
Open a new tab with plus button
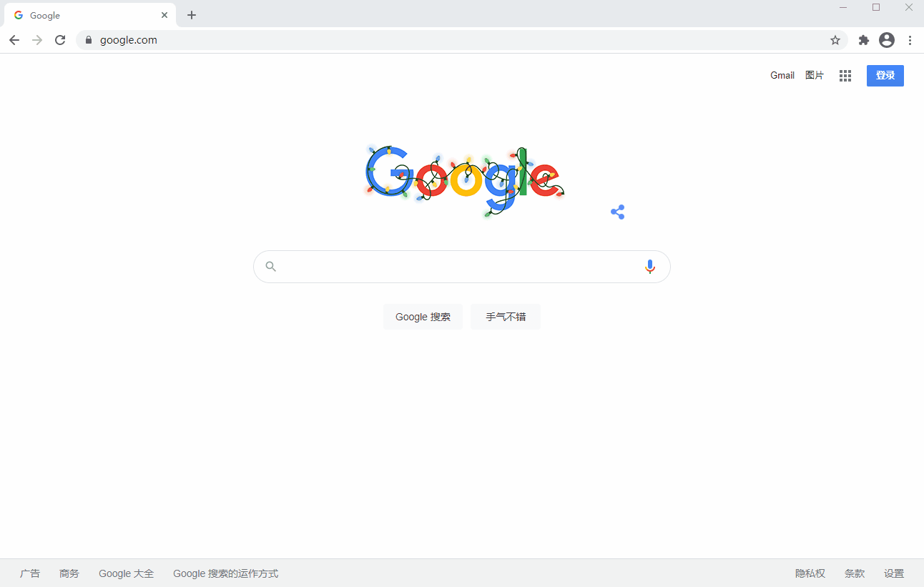[x=192, y=15]
